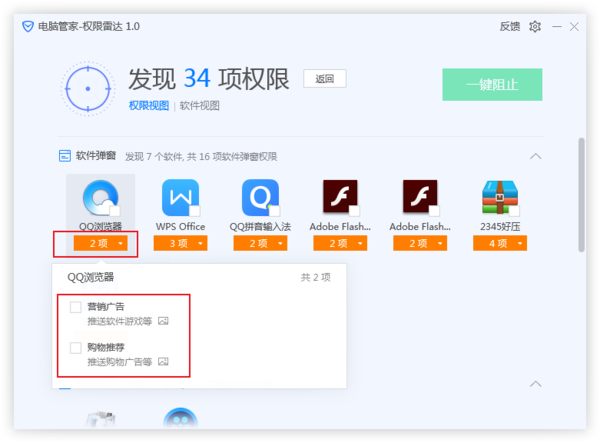Click the QQ拼音输入法 app icon

[260, 198]
